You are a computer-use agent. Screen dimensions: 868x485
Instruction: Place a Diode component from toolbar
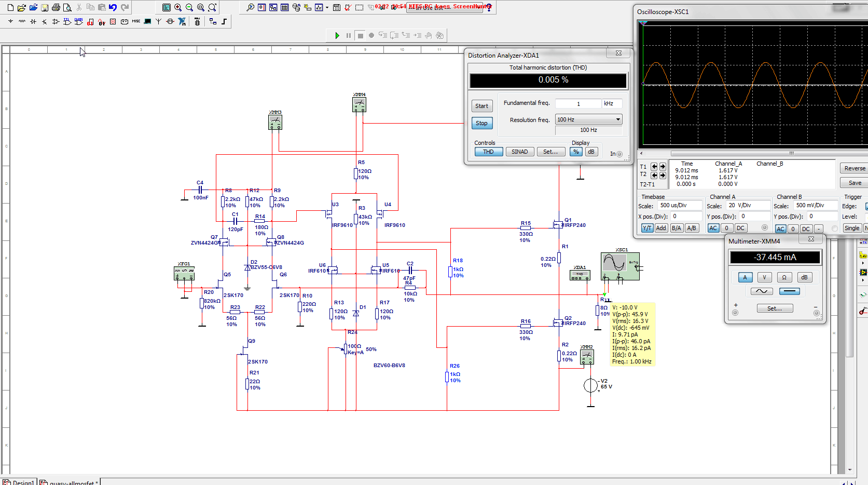click(x=33, y=21)
